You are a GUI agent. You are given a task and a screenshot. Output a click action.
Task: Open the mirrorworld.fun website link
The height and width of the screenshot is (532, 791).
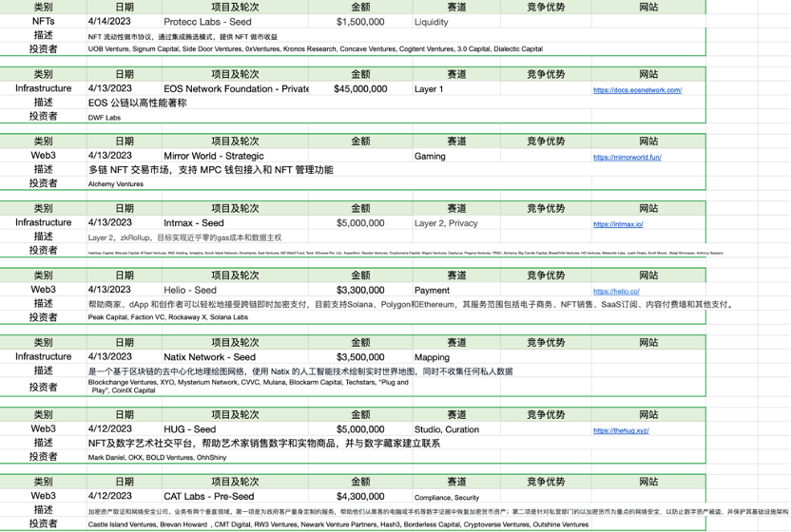627,158
